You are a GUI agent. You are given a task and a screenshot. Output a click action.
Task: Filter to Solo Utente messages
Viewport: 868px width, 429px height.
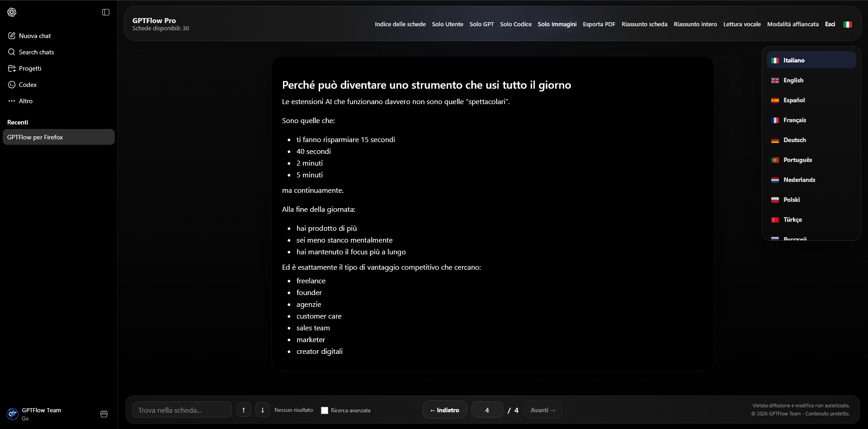(448, 24)
